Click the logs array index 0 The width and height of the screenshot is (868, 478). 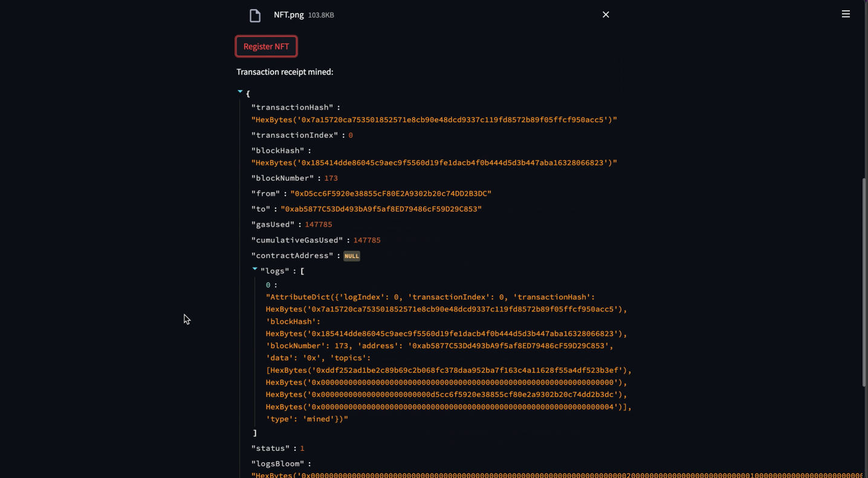pos(268,285)
